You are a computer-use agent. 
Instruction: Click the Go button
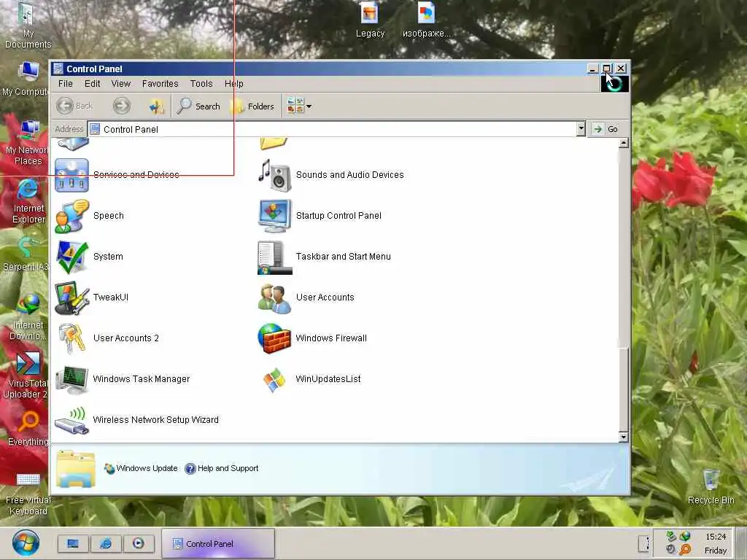click(606, 129)
